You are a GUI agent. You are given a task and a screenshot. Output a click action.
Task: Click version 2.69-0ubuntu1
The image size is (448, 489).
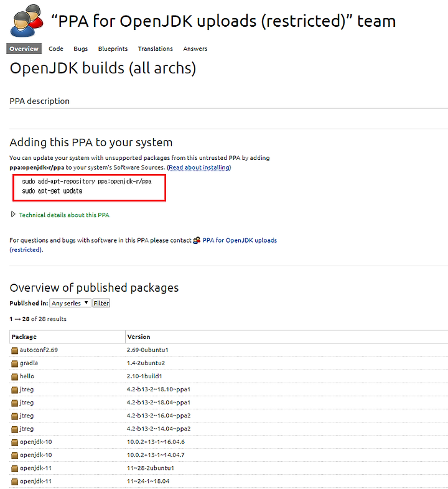coord(147,350)
